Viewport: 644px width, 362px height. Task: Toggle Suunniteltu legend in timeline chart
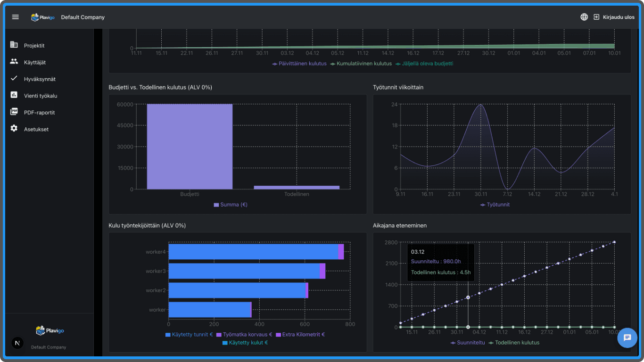[468, 343]
